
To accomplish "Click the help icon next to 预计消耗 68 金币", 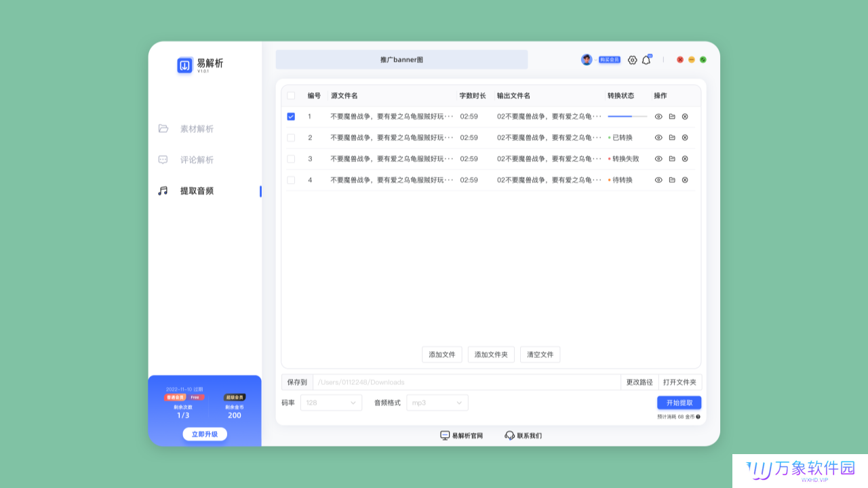I will tap(698, 417).
